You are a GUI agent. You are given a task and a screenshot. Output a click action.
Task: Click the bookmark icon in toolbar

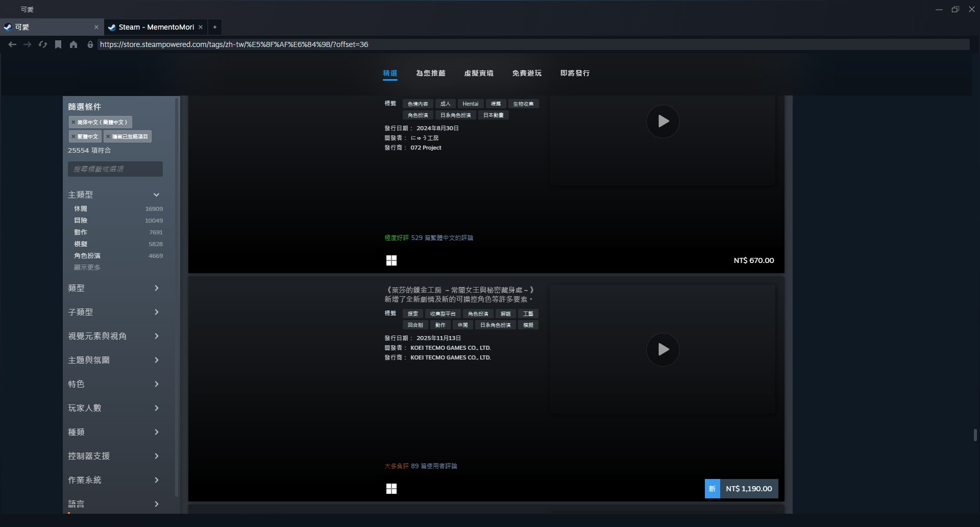click(58, 45)
